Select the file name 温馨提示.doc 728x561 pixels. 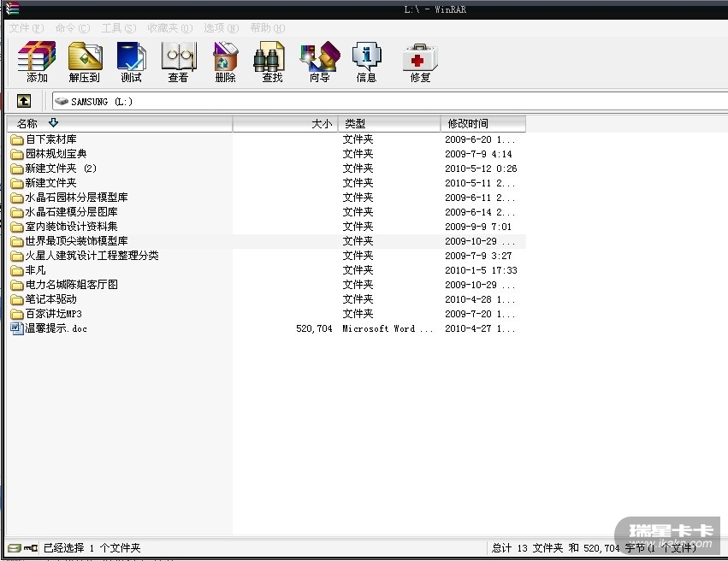[x=56, y=328]
